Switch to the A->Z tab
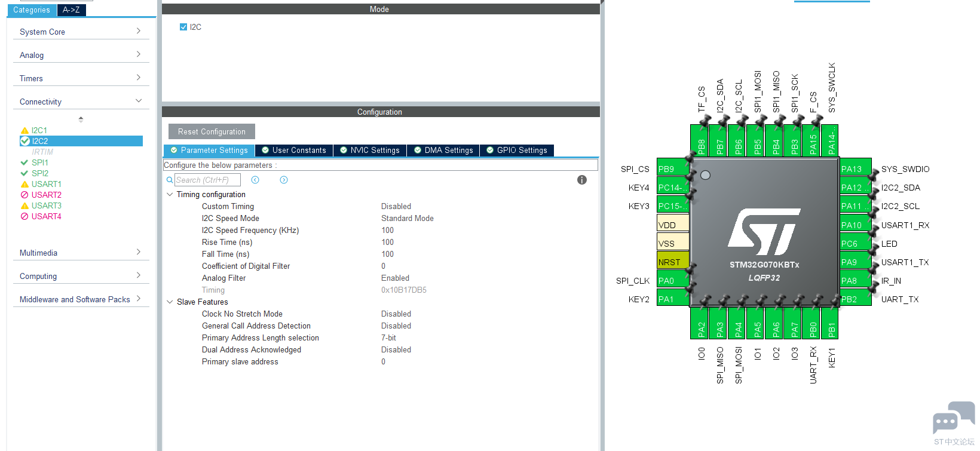Image resolution: width=980 pixels, height=451 pixels. (72, 10)
